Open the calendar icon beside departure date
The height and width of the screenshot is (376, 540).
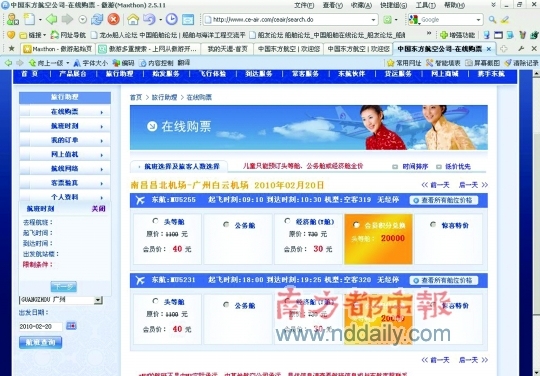[x=71, y=326]
